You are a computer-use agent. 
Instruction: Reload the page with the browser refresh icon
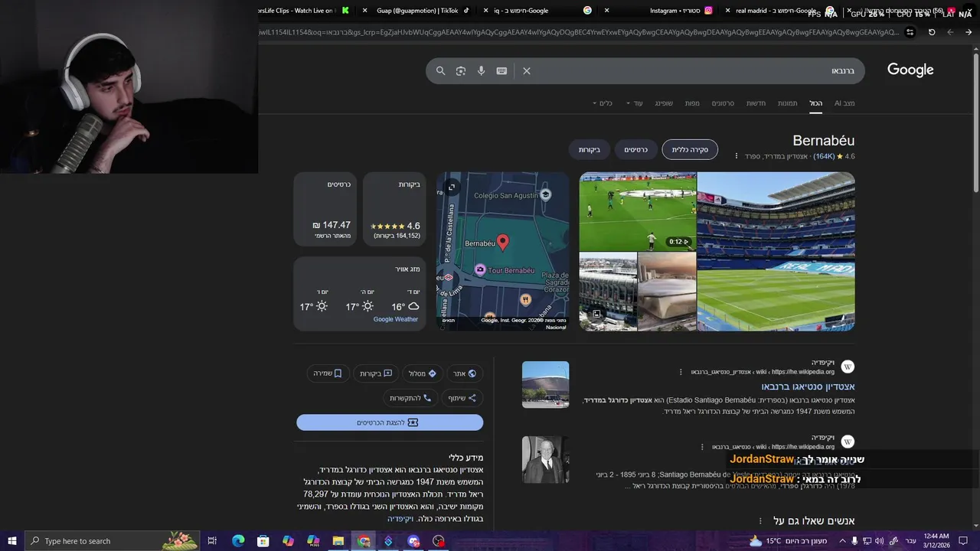932,32
